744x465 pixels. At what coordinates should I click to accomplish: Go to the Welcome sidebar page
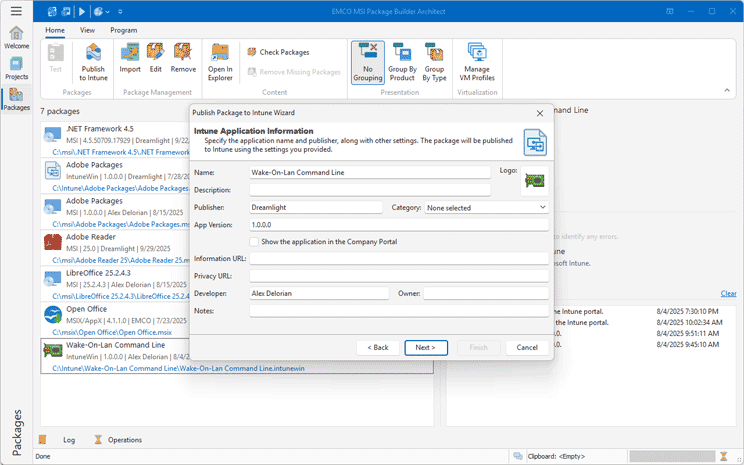click(16, 37)
